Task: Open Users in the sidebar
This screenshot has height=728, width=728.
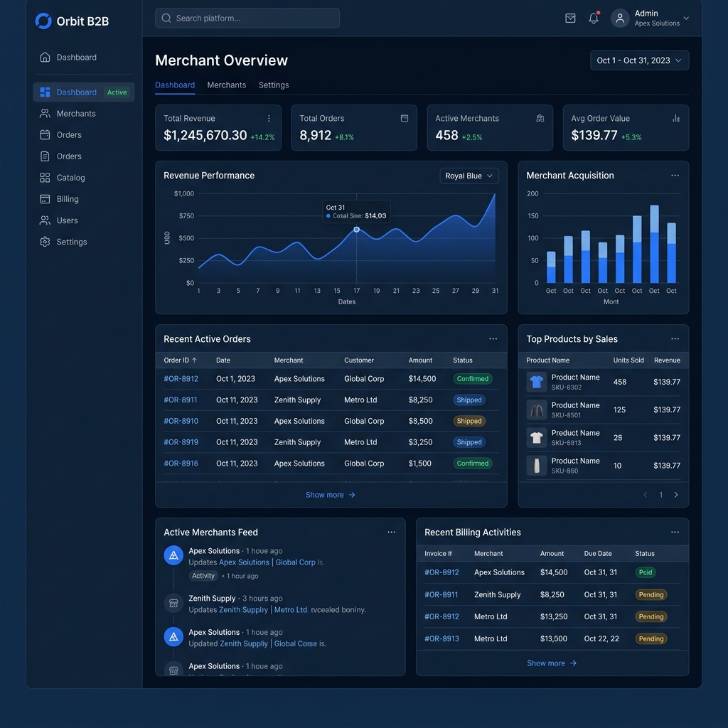Action: pos(84,220)
